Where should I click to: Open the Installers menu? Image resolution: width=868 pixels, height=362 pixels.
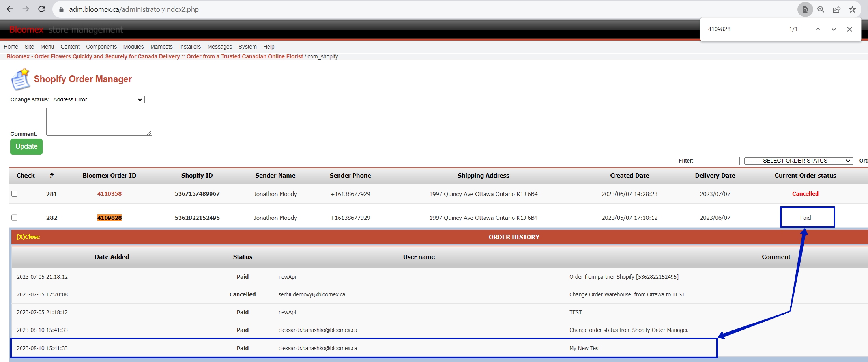pos(190,47)
